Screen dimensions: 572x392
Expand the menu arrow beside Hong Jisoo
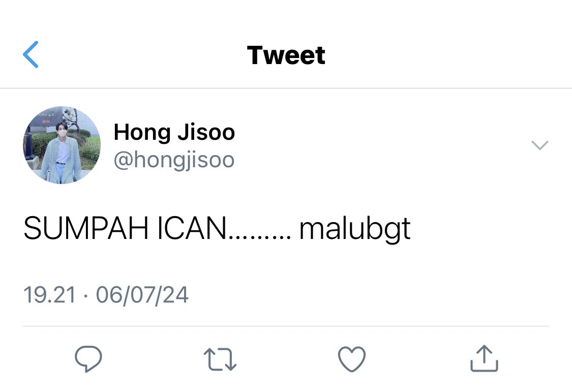pos(540,145)
